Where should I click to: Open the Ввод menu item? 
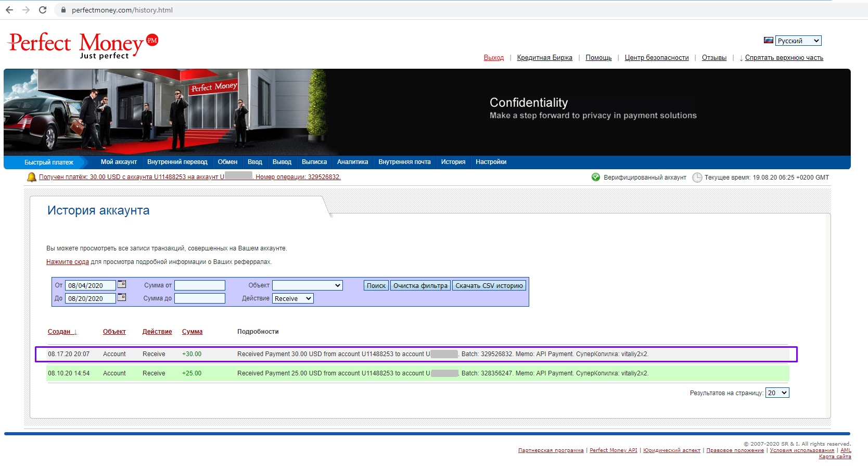click(255, 162)
